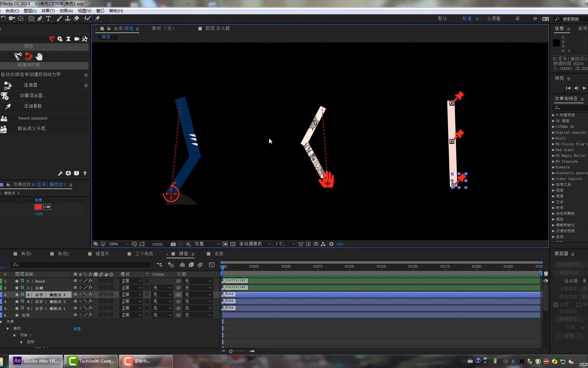Select the Pen tool in toolbar
588x368 pixels.
(x=40, y=19)
